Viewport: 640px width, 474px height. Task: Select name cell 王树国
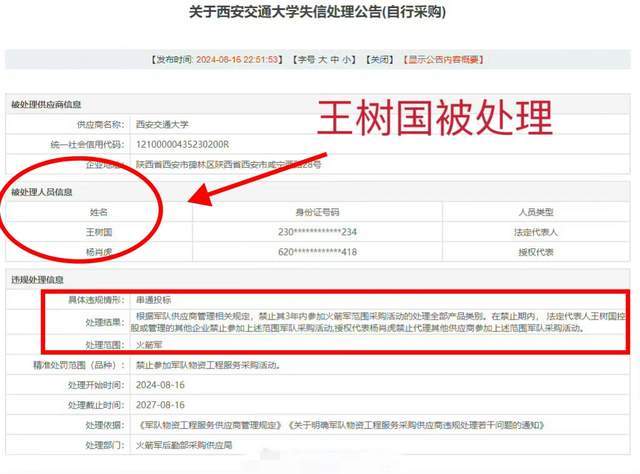(x=99, y=232)
